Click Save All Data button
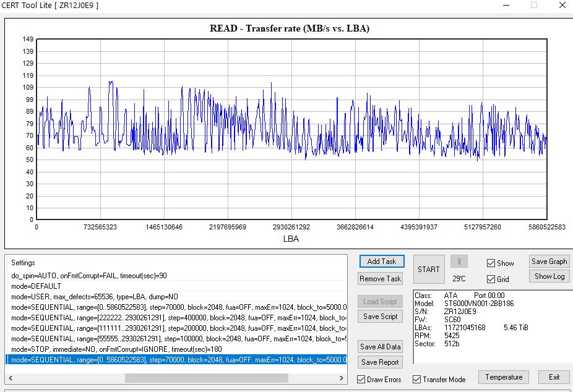The width and height of the screenshot is (573, 392). click(x=381, y=347)
